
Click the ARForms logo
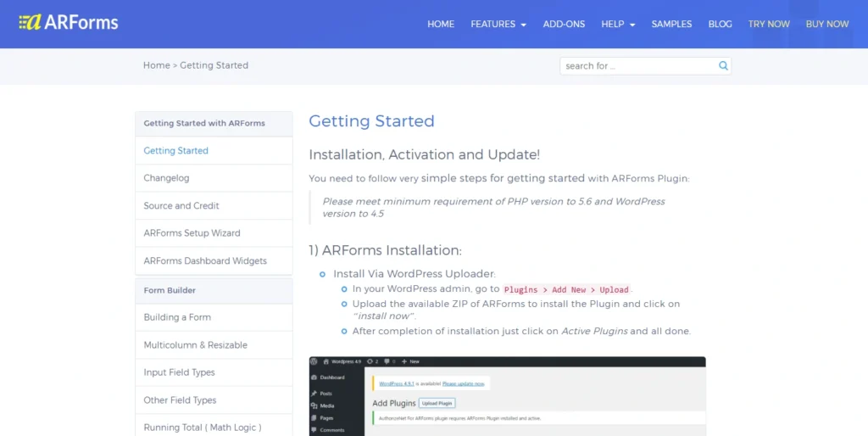click(x=68, y=22)
